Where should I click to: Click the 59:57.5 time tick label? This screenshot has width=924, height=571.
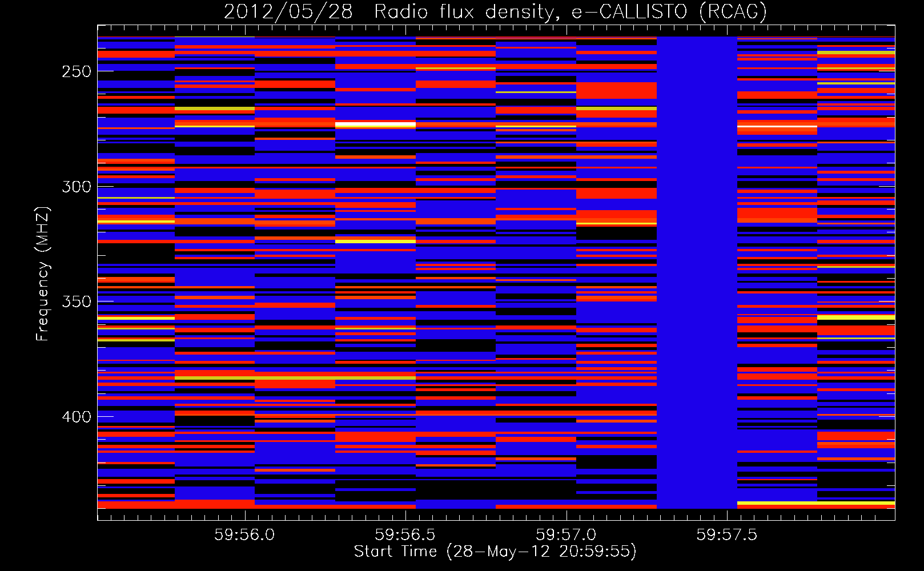tap(727, 534)
